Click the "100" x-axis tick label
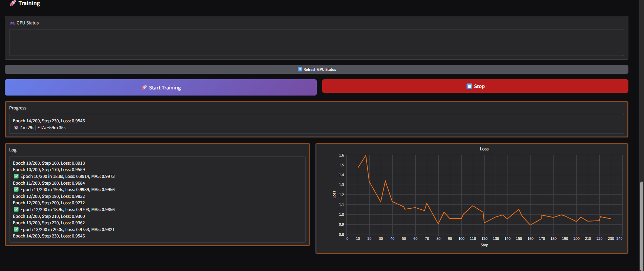 (x=461, y=238)
